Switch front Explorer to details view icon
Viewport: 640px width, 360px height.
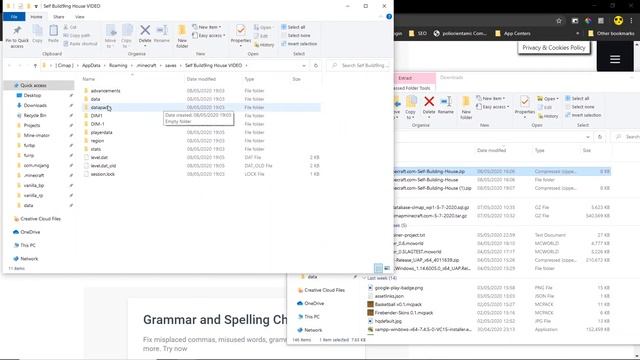[x=378, y=268]
